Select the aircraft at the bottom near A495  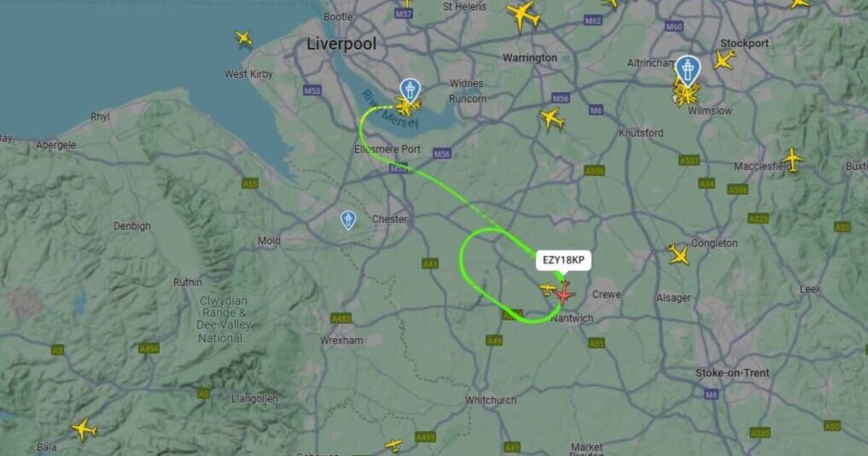coord(393,445)
